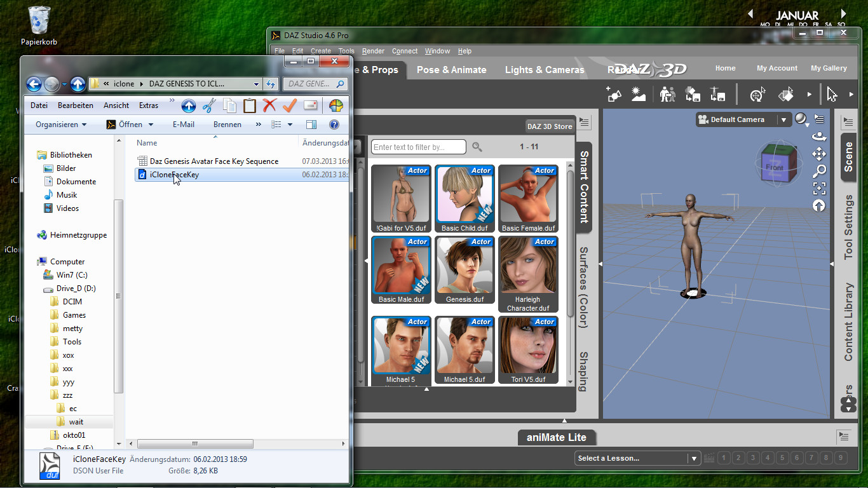The image size is (868, 488).
Task: Open the viewport options menu icon
Action: click(819, 119)
